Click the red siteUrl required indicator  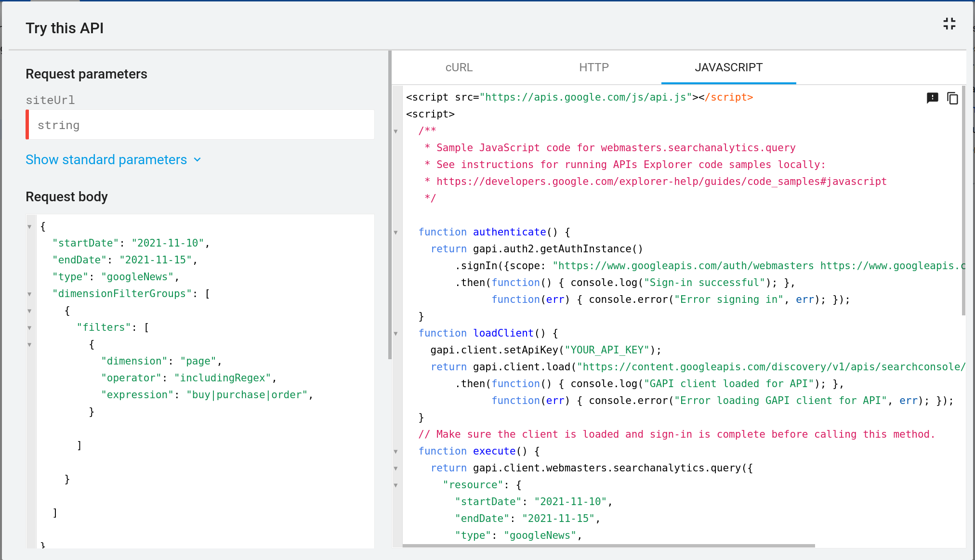27,125
